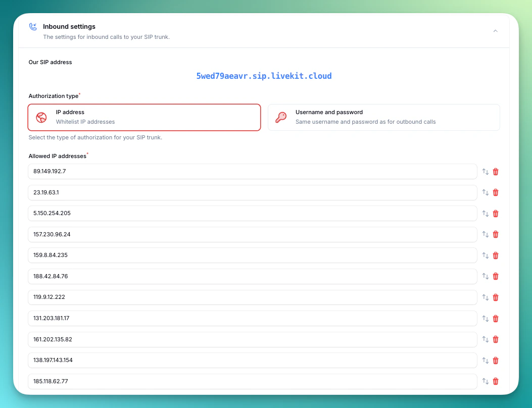Choose Username and password authorization

tap(384, 117)
